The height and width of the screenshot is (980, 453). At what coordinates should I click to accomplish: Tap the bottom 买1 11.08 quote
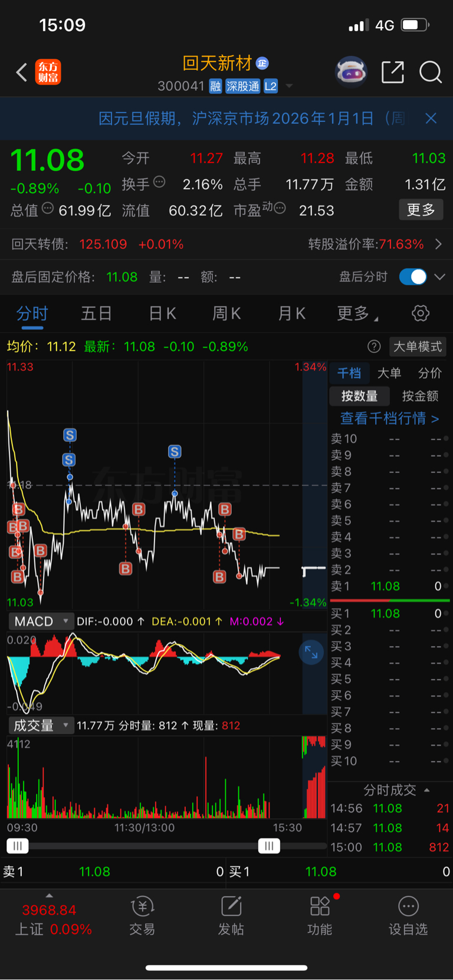click(339, 872)
